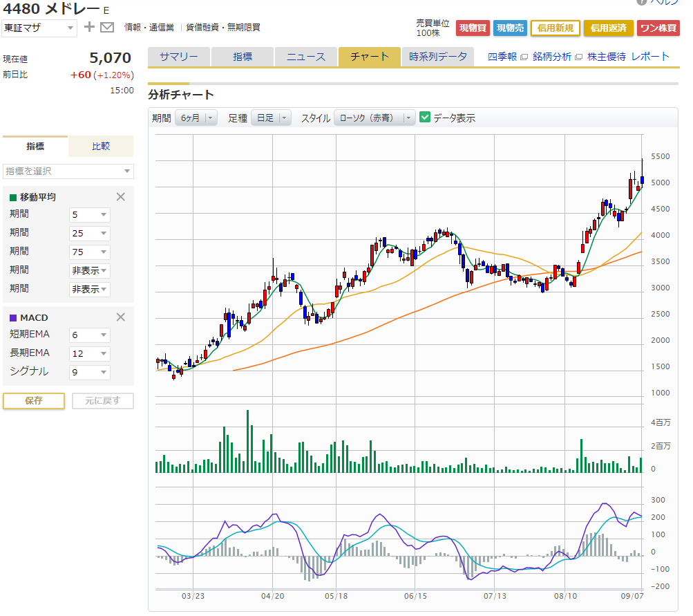
Task: Add stock with the plus icon
Action: [89, 27]
